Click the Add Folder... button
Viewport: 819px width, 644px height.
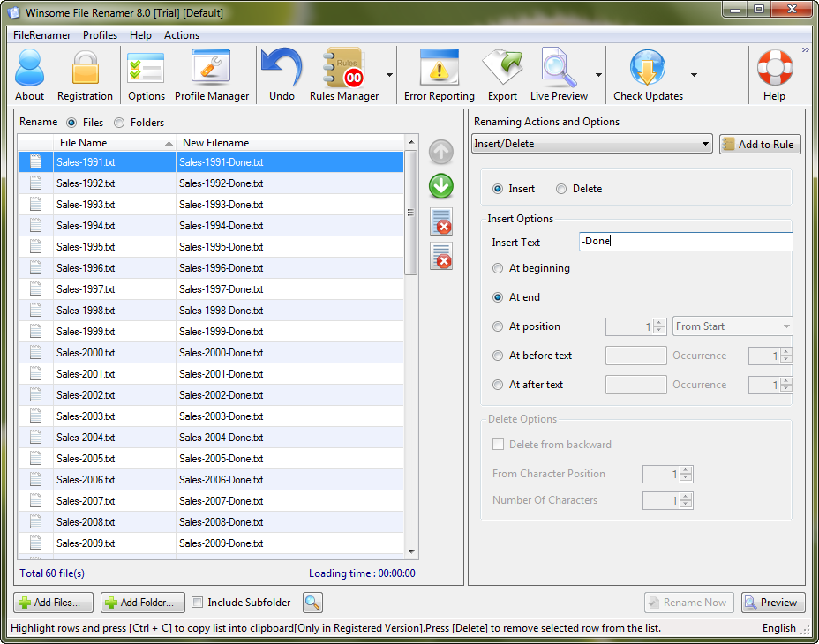click(143, 603)
